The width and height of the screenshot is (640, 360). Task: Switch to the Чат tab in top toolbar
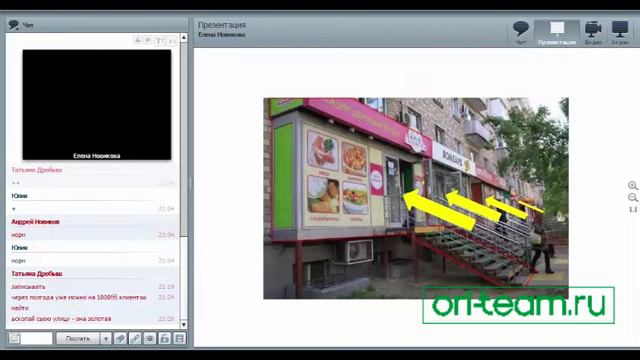(x=521, y=33)
